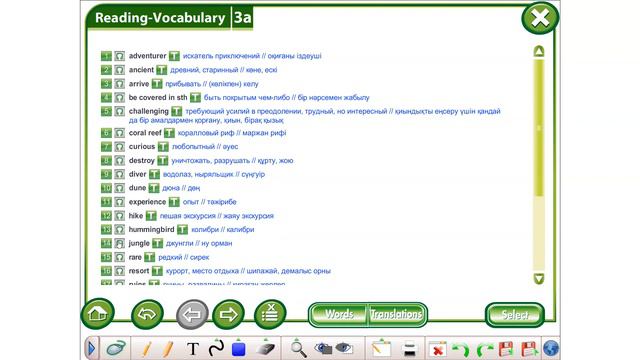Viewport: 640px width, 360px height.
Task: Click the Select button
Action: [515, 315]
